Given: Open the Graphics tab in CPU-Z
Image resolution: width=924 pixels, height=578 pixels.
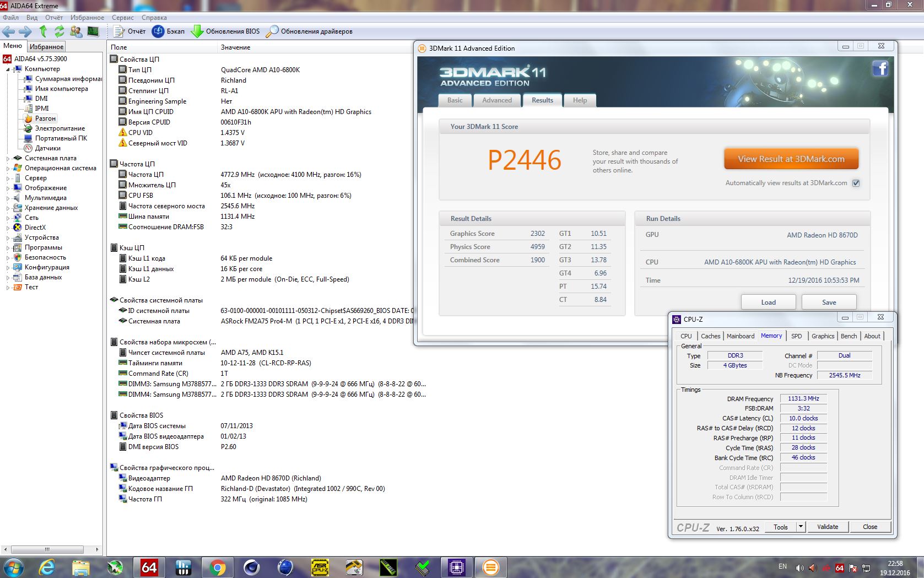Looking at the screenshot, I should pyautogui.click(x=823, y=336).
